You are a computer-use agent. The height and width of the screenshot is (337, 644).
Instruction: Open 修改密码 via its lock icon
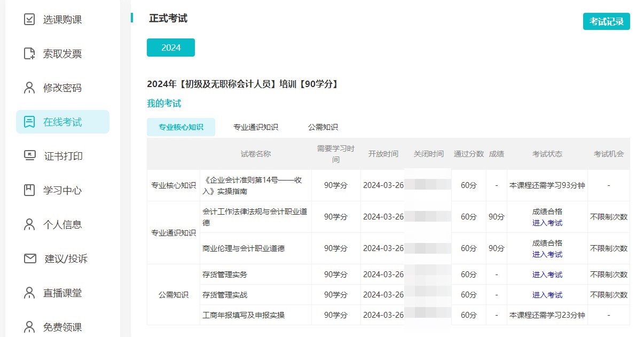pos(29,88)
